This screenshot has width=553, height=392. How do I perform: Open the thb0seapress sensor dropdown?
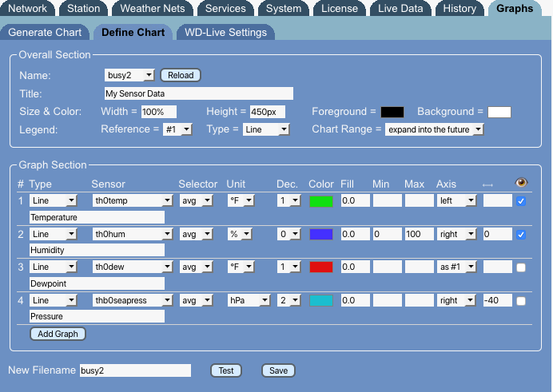(132, 300)
